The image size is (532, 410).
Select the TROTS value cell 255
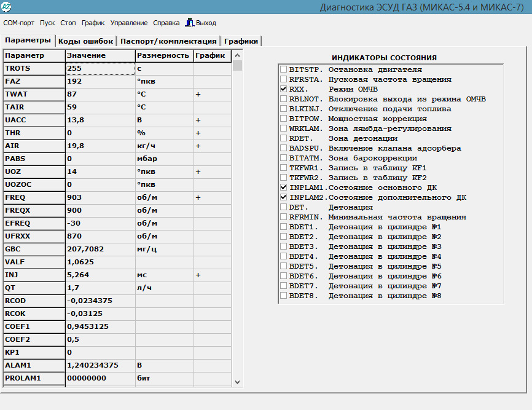click(x=100, y=69)
